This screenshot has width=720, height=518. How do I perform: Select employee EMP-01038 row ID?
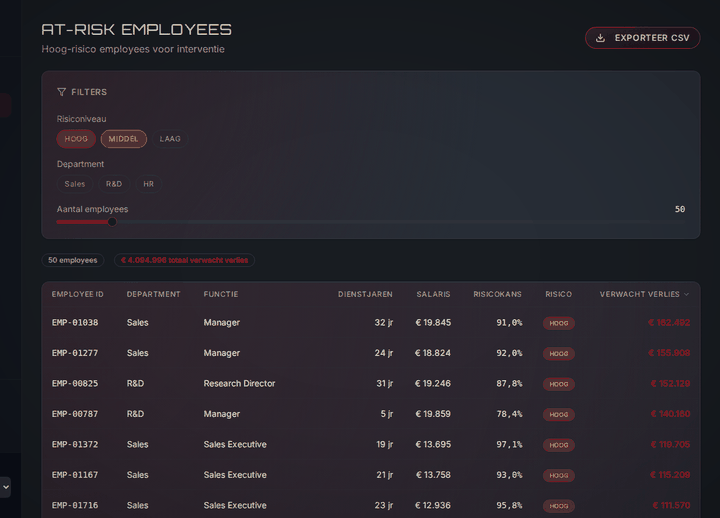(x=75, y=323)
